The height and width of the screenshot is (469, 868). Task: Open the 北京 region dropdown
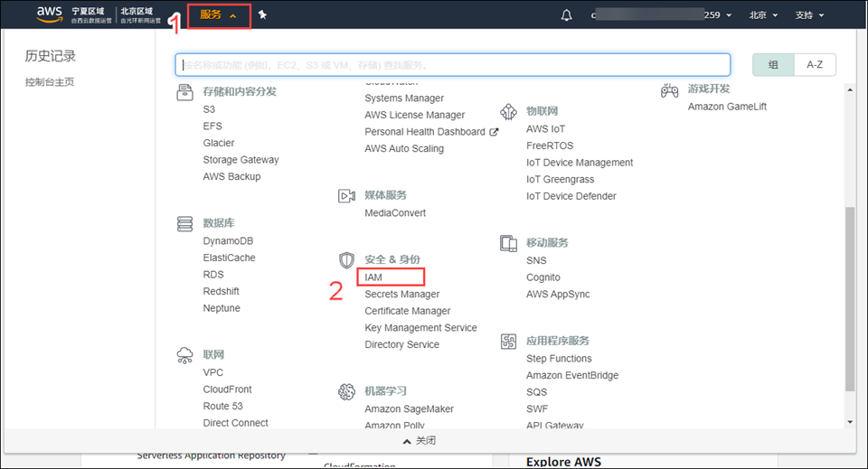point(764,15)
